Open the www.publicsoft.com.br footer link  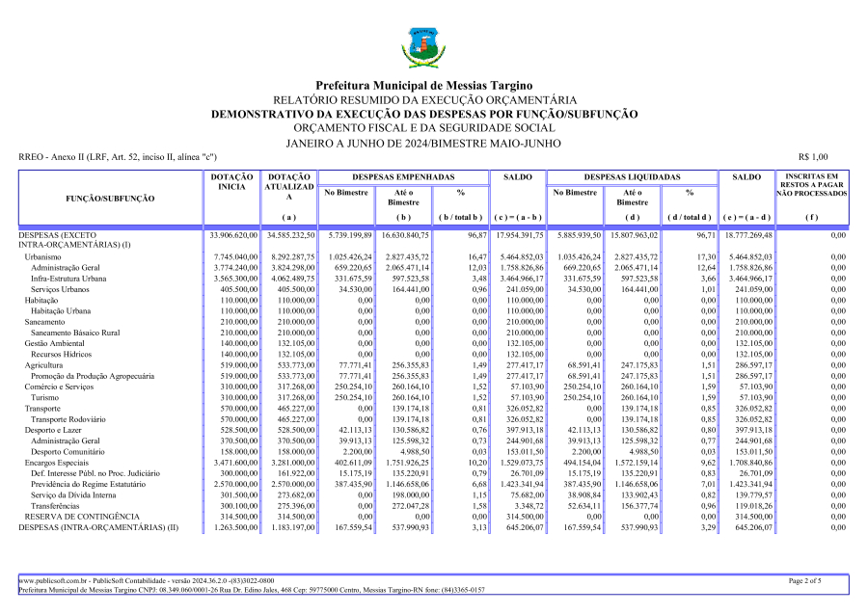[x=53, y=581]
